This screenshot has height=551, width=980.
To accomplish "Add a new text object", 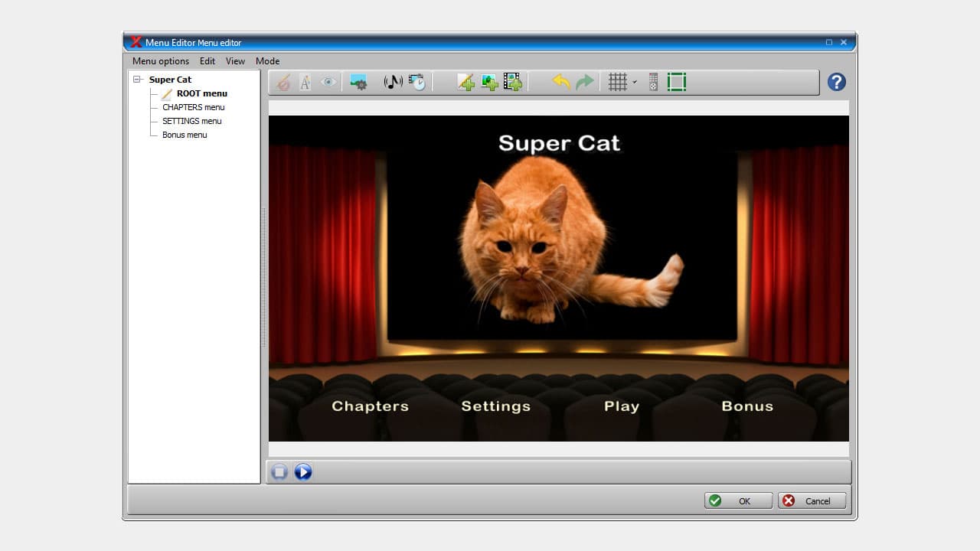I will pyautogui.click(x=466, y=82).
